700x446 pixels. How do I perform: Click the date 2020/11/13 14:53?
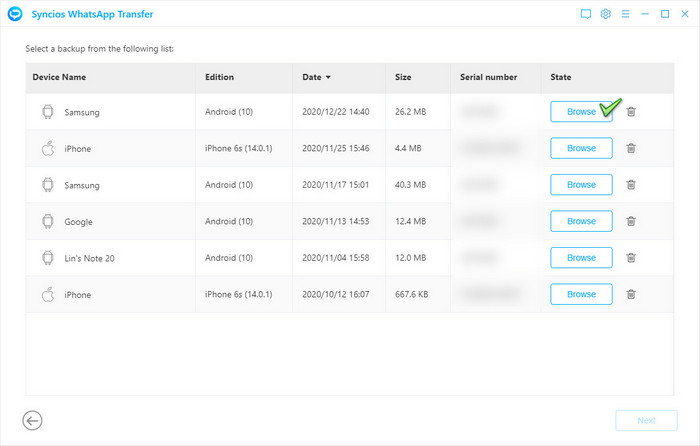[x=336, y=221]
